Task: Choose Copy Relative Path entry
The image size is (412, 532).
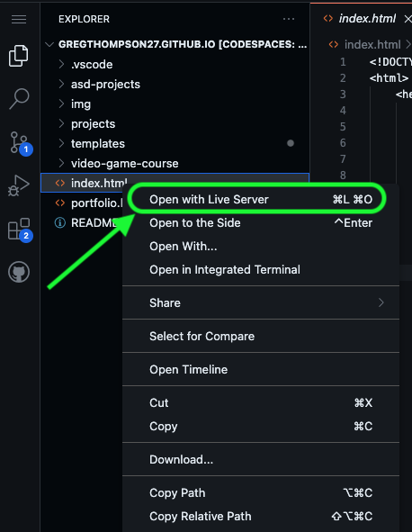Action: [261, 516]
